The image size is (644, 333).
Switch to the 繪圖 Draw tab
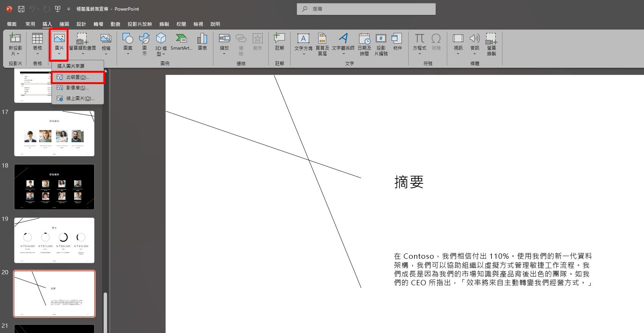(64, 24)
